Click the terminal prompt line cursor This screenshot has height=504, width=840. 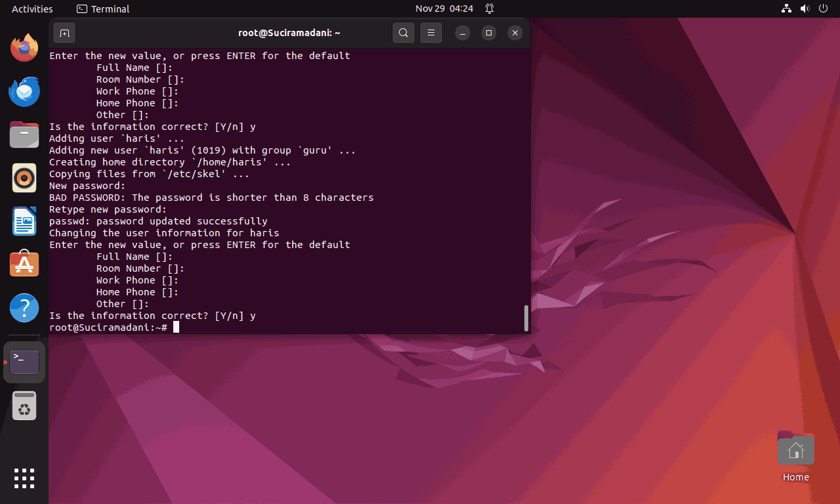[x=176, y=327]
